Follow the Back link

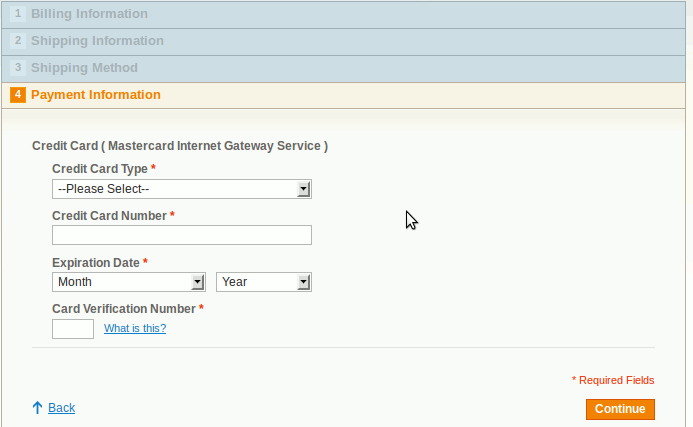coord(61,408)
